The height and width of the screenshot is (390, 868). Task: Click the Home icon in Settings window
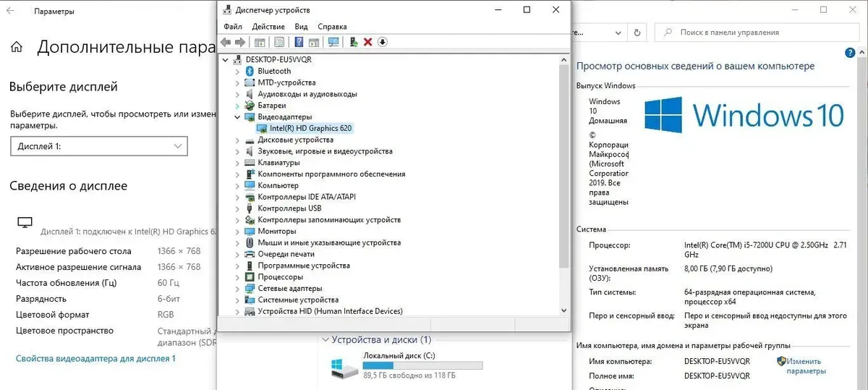(17, 47)
